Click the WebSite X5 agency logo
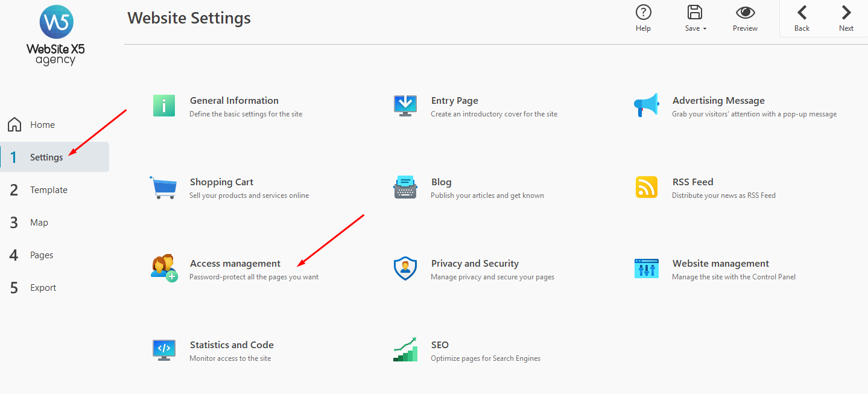Viewport: 868px width, 394px height. 56,36
